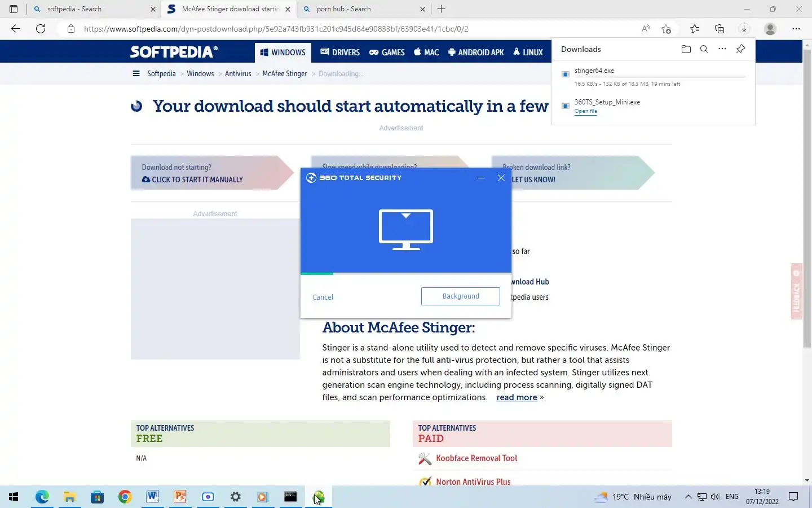The image size is (812, 508).
Task: Add this page to favorites
Action: 667,29
